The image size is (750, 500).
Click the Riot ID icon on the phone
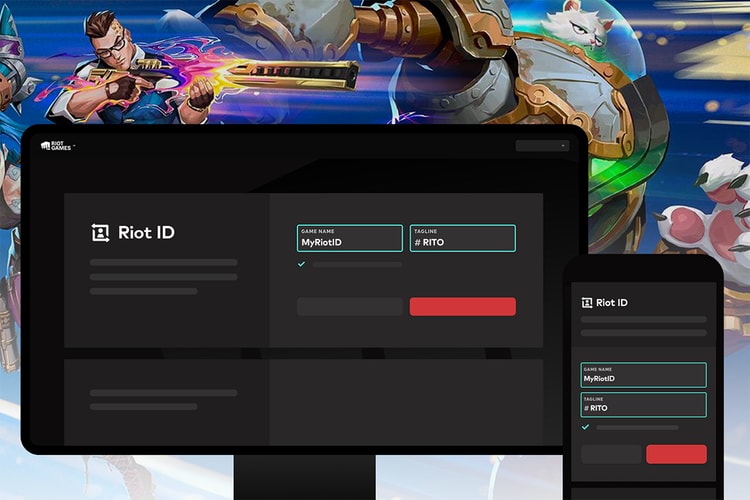(x=587, y=302)
